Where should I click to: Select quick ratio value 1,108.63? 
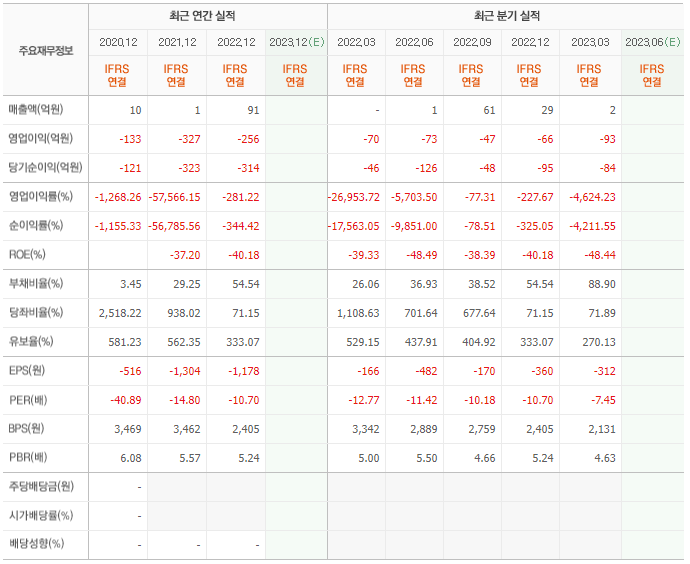pyautogui.click(x=358, y=313)
